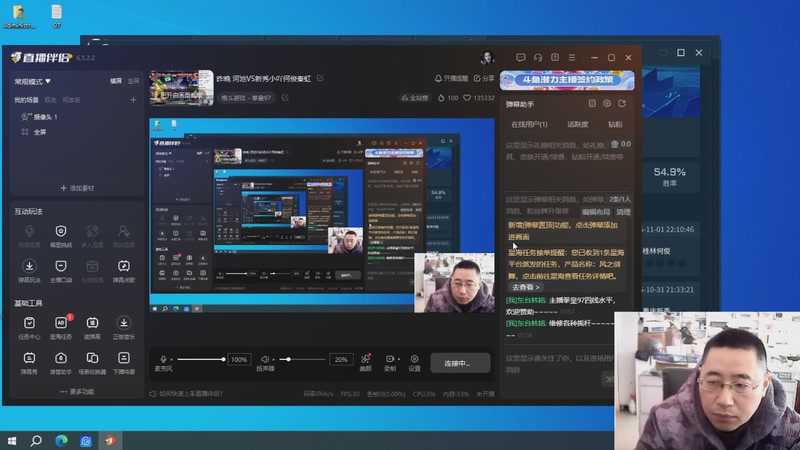Click the 分享 share button
The height and width of the screenshot is (450, 800).
click(484, 78)
